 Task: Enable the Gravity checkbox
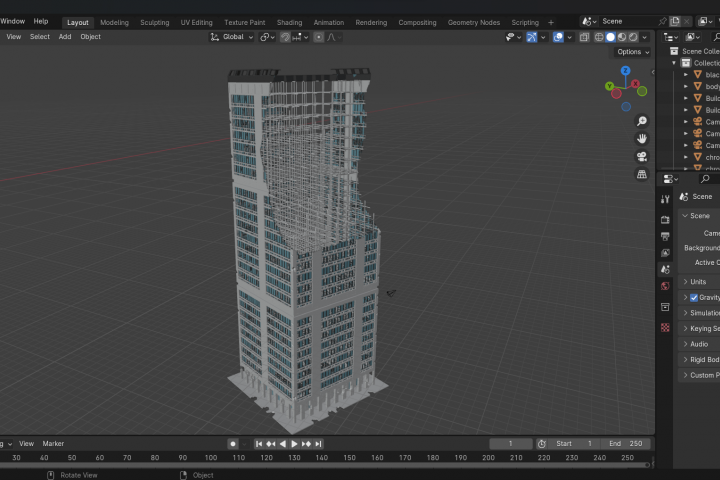[694, 297]
